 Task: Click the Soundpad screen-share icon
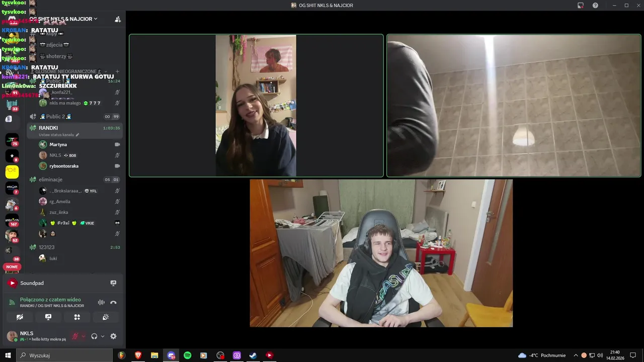[113, 283]
